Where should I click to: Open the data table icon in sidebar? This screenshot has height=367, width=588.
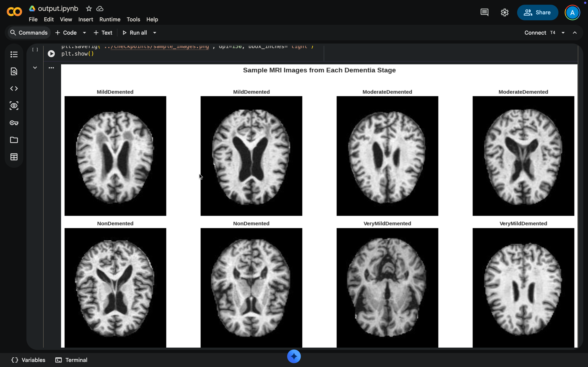(14, 157)
